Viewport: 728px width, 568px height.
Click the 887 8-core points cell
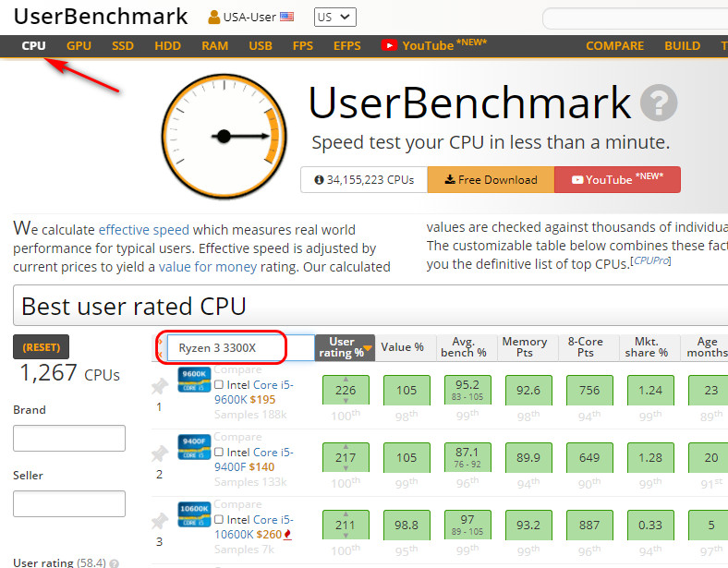[x=589, y=525]
